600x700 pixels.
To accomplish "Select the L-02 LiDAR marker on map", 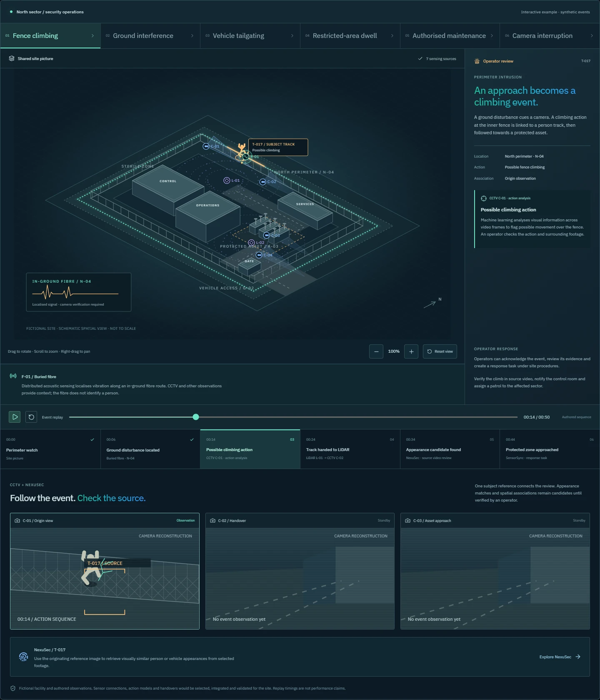I will 251,243.
